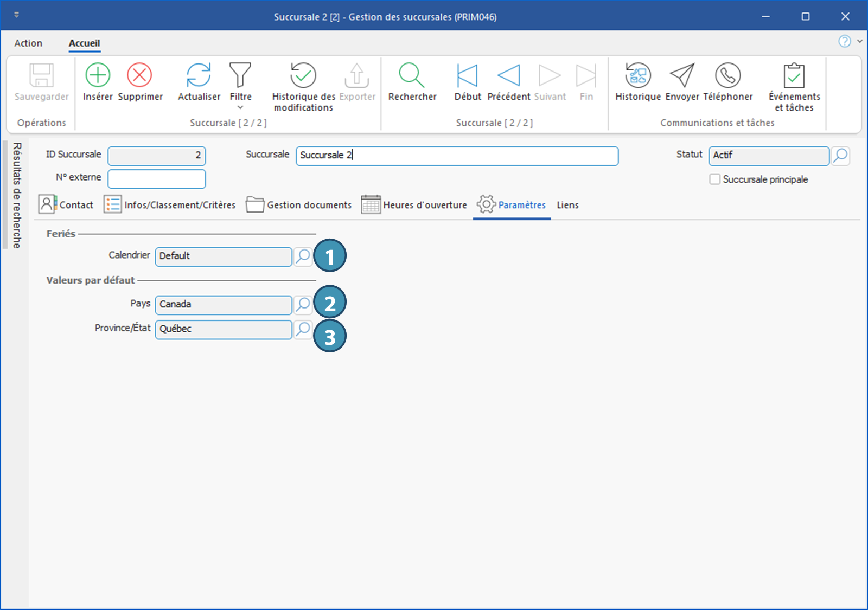This screenshot has width=868, height=610.
Task: Go to first record with Début
Action: pos(467,75)
